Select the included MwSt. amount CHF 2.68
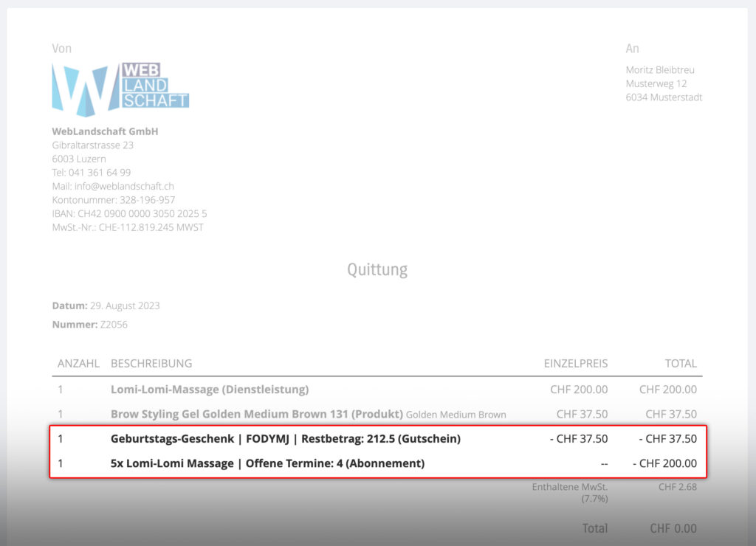 (677, 487)
